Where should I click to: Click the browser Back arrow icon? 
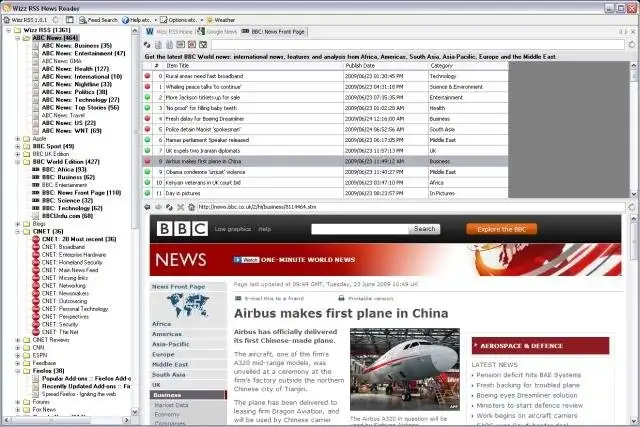pos(147,207)
